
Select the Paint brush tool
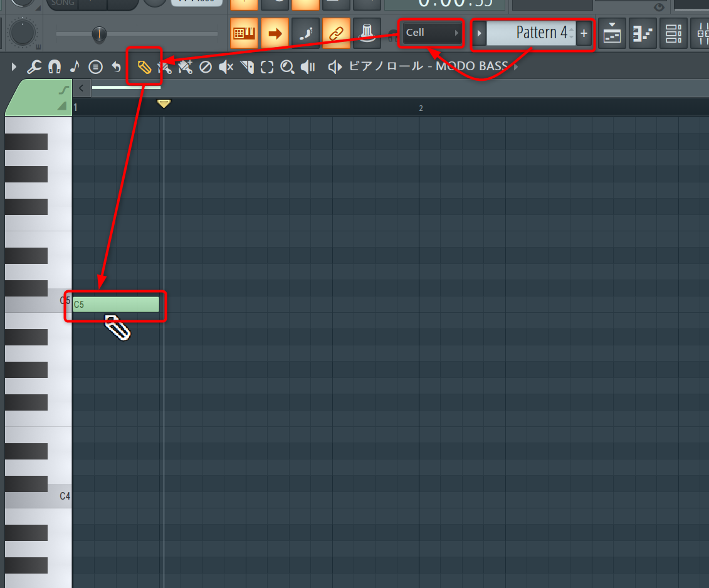(x=164, y=66)
